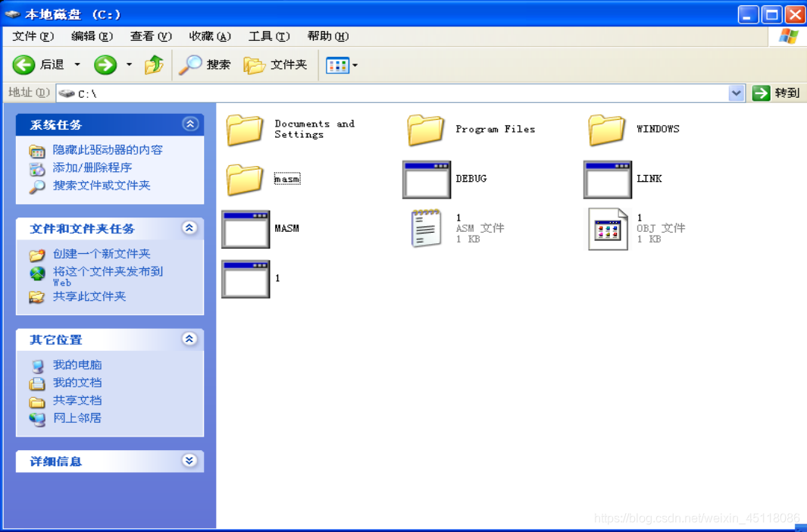Click the hide drive contents icon
This screenshot has width=807, height=532.
(37, 152)
